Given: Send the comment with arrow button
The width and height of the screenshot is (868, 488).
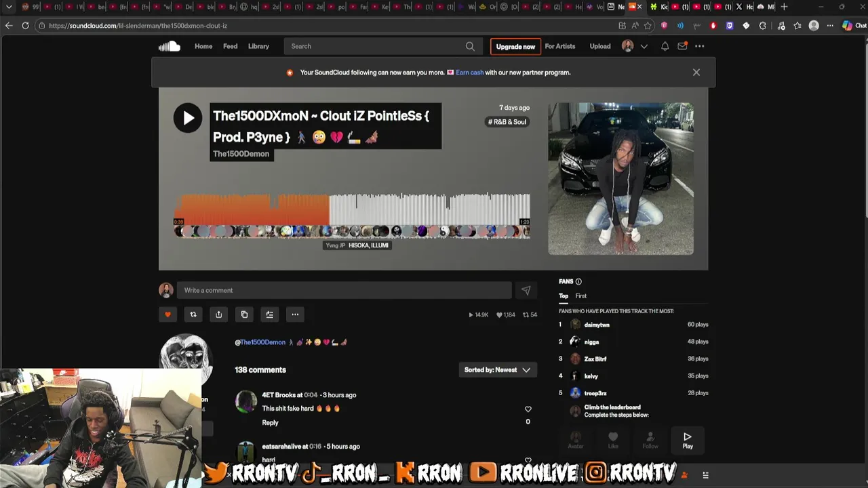Looking at the screenshot, I should [x=526, y=290].
